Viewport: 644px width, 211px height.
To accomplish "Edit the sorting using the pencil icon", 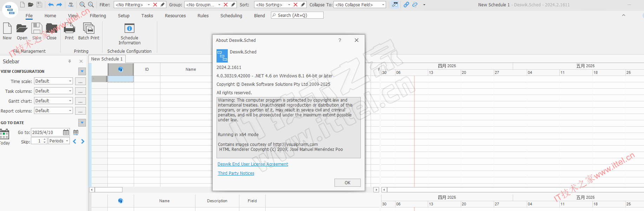I will pos(303,5).
